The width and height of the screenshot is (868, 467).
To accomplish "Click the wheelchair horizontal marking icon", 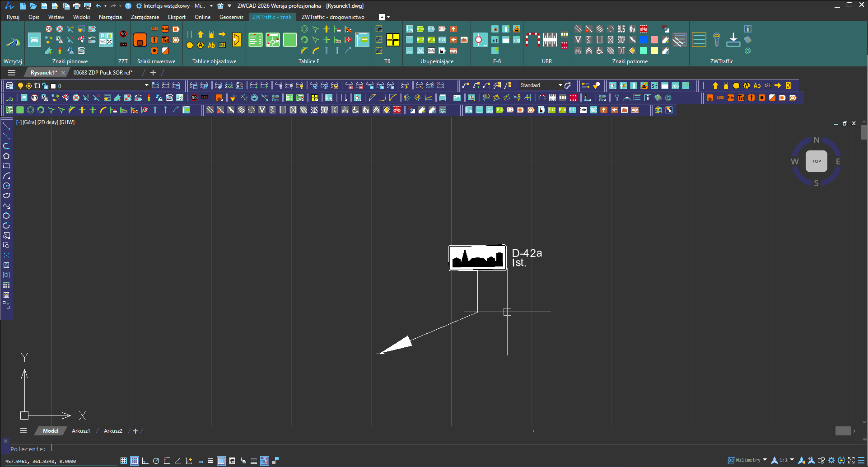I will pos(600,51).
